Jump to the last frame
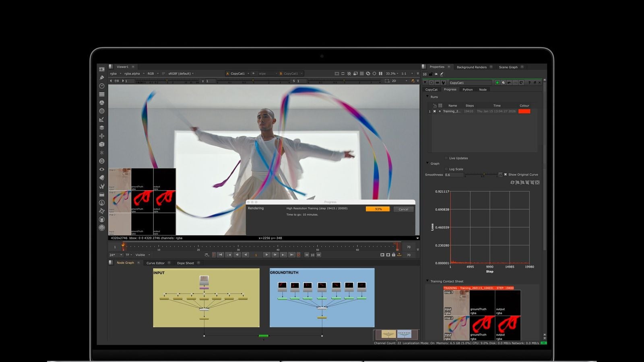 tap(292, 255)
